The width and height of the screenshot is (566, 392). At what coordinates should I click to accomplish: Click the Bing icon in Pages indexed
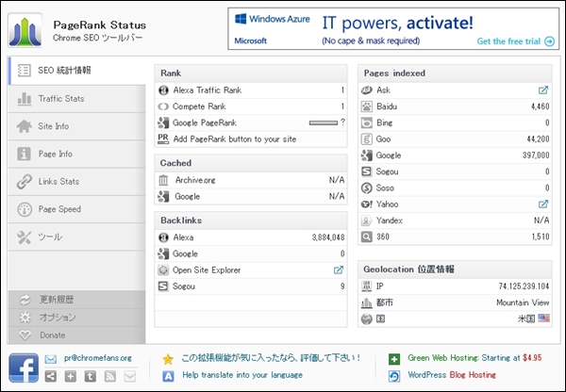coord(366,123)
